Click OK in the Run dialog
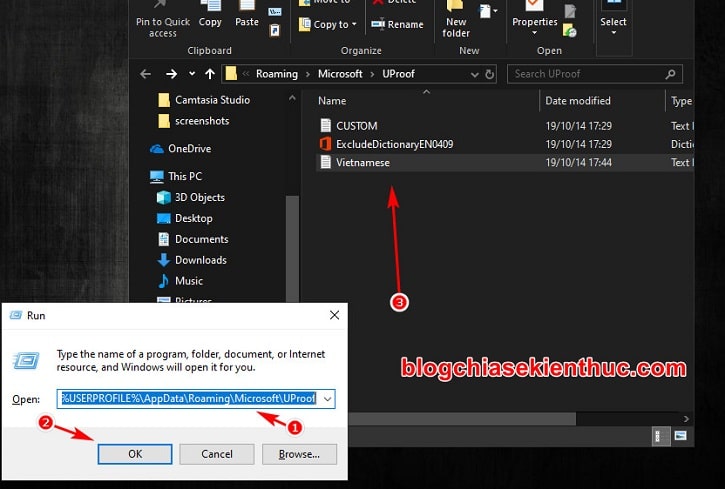Viewport: 725px width, 489px height. pos(135,454)
